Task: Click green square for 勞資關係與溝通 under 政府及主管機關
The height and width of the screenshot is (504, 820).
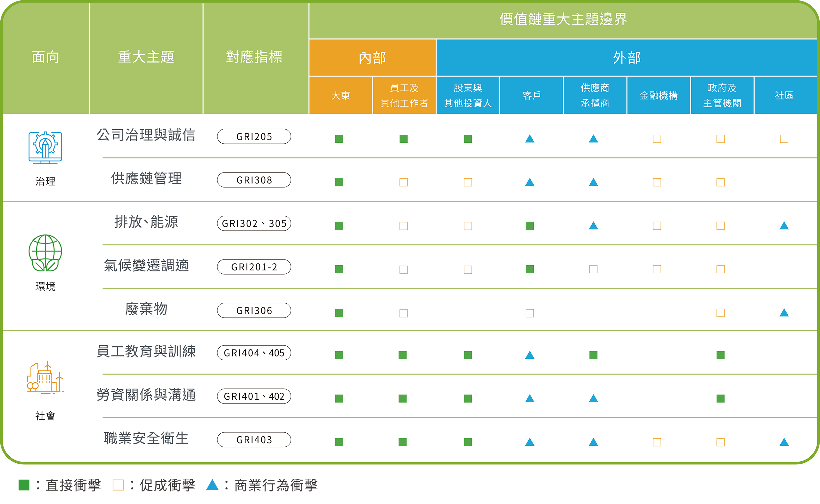Action: click(x=720, y=398)
